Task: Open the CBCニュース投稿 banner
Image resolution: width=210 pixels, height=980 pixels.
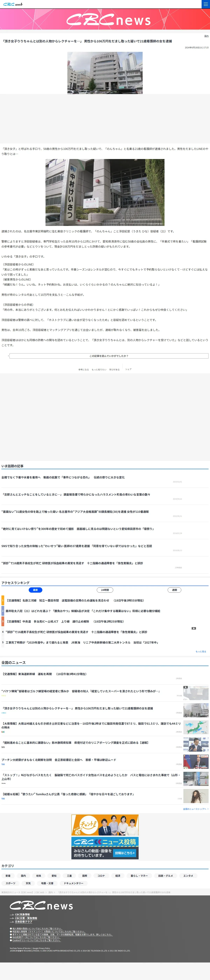Action: pos(105,848)
